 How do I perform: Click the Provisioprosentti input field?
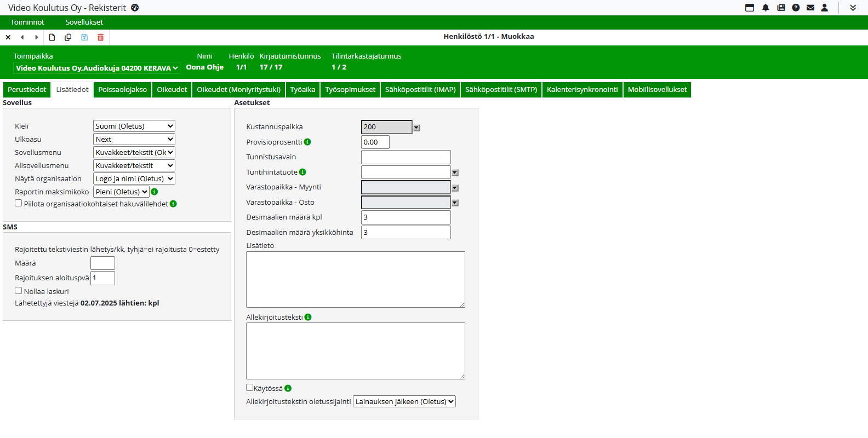point(375,142)
